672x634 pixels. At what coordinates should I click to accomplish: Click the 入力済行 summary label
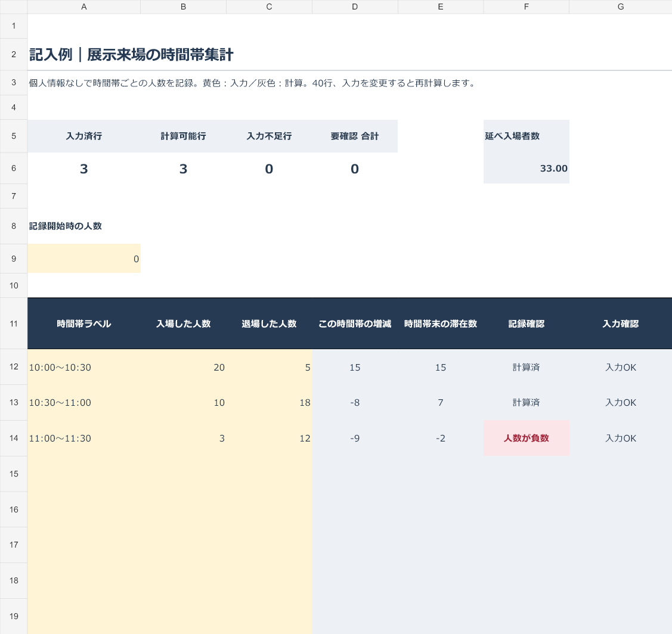[x=84, y=136]
